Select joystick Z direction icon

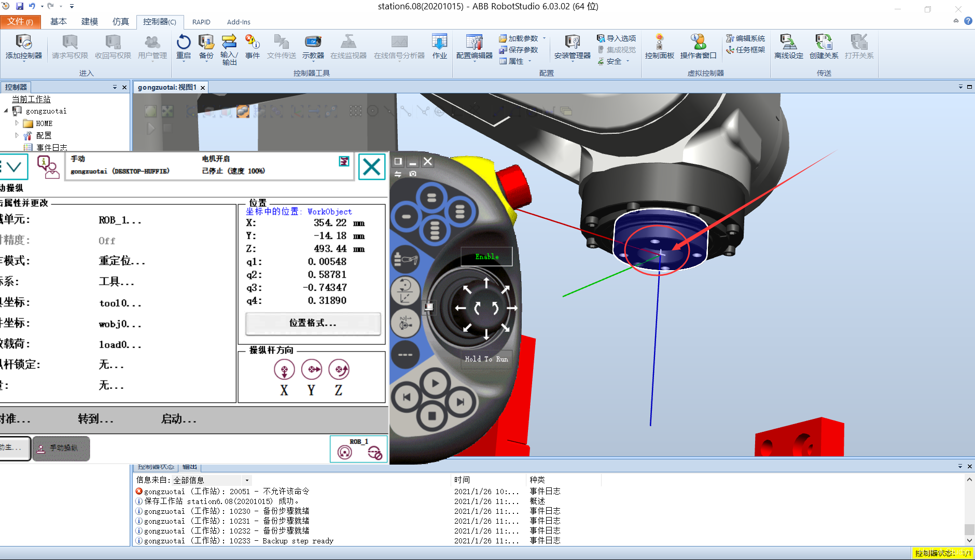[339, 370]
